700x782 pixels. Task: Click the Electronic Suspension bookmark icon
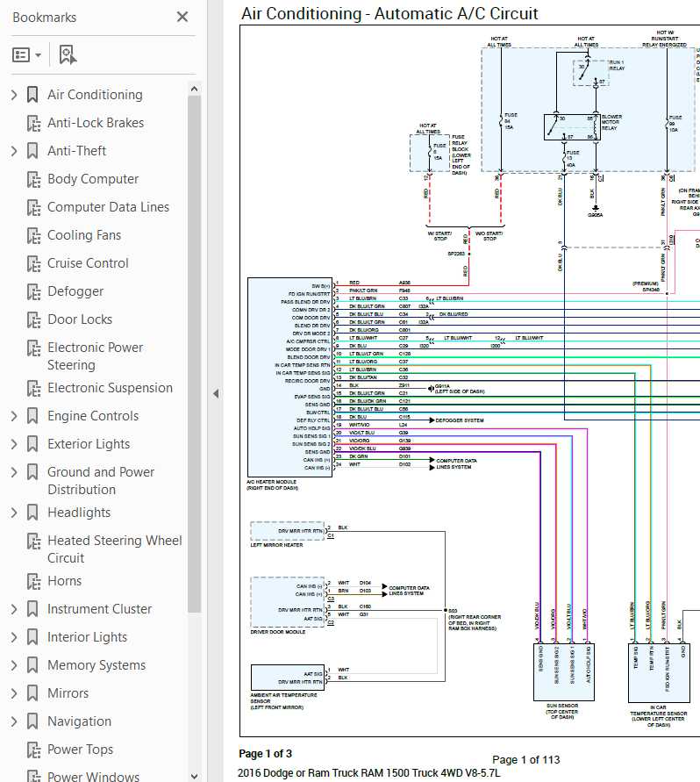(33, 388)
